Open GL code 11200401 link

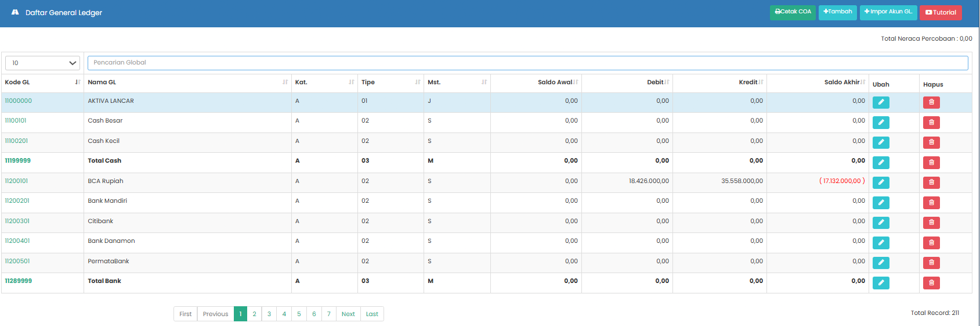pos(17,241)
